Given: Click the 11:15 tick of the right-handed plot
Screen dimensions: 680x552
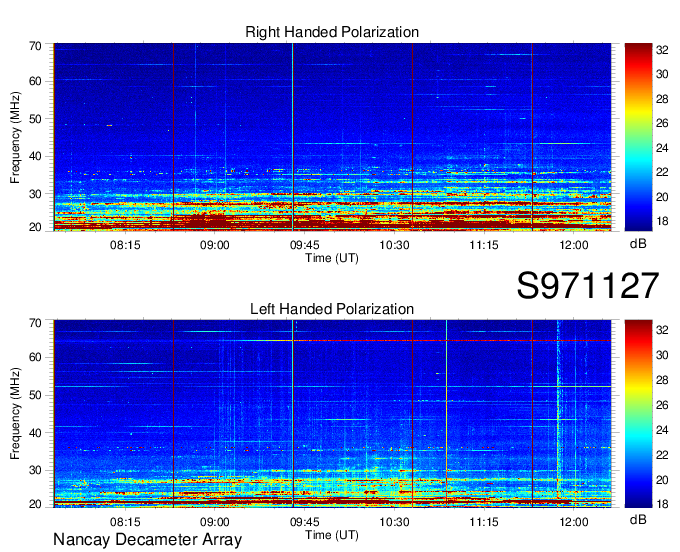Looking at the screenshot, I should (x=484, y=245).
